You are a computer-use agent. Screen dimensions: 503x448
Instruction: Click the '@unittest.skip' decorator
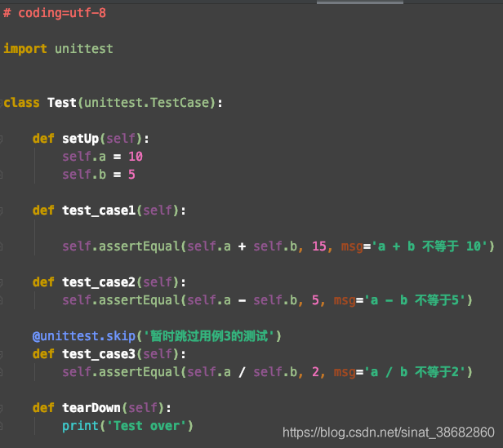84,336
